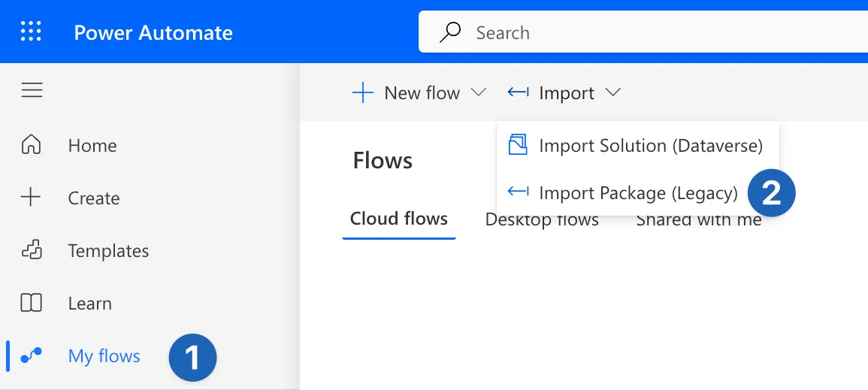Open Create in sidebar
This screenshot has width=868, height=390.
pos(93,198)
